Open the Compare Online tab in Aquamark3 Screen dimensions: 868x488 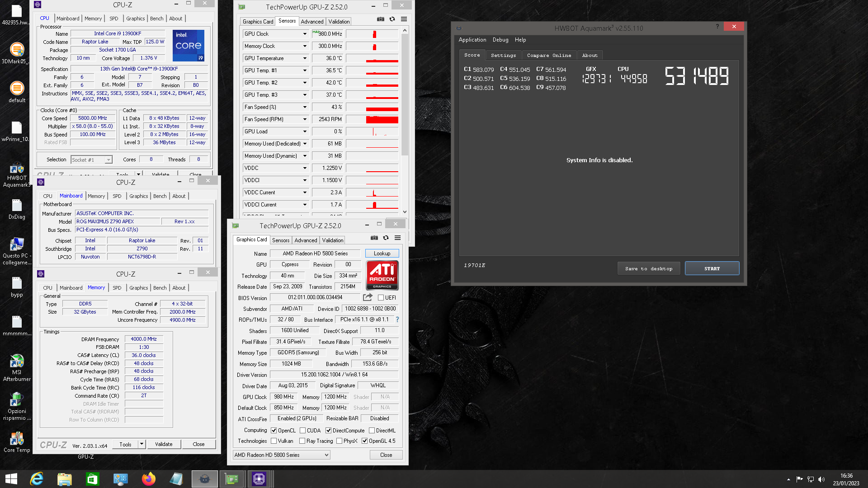[549, 55]
